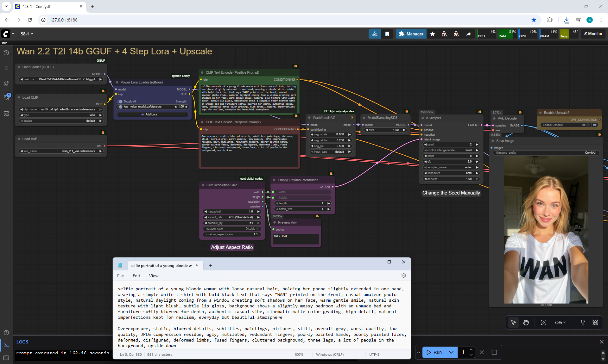The image size is (608, 364).
Task: Open the queue history sidebar icon
Action: (6, 53)
